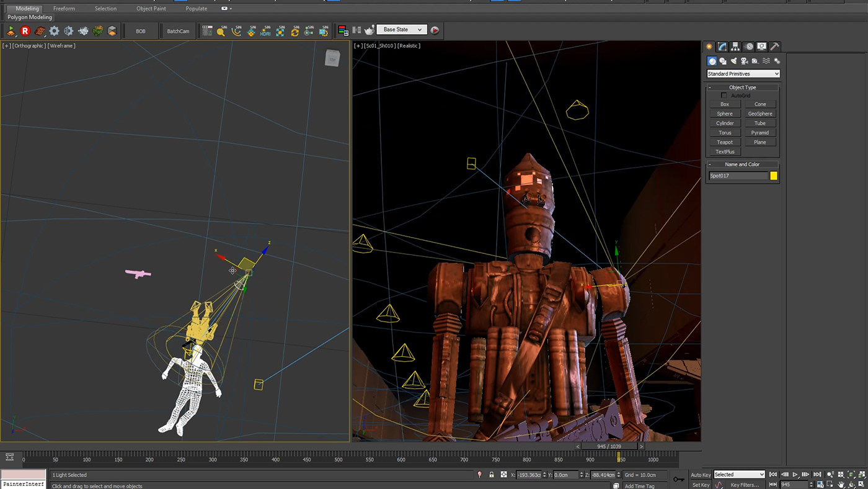Select the Systems category icon
This screenshot has height=489, width=868.
pyautogui.click(x=776, y=61)
